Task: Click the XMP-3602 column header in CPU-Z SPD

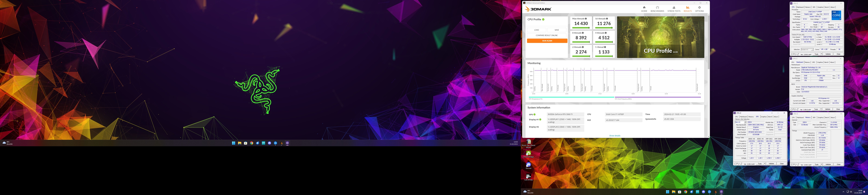Action: 769,139
